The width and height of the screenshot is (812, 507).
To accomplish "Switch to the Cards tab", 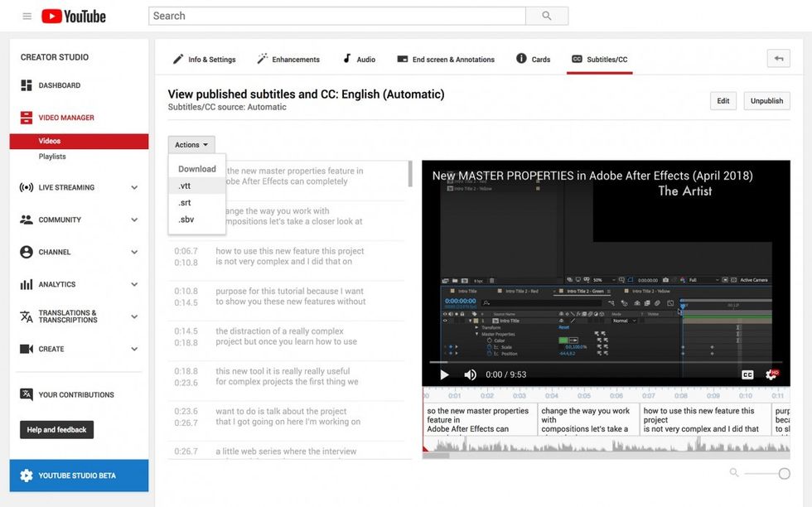I will [x=533, y=59].
